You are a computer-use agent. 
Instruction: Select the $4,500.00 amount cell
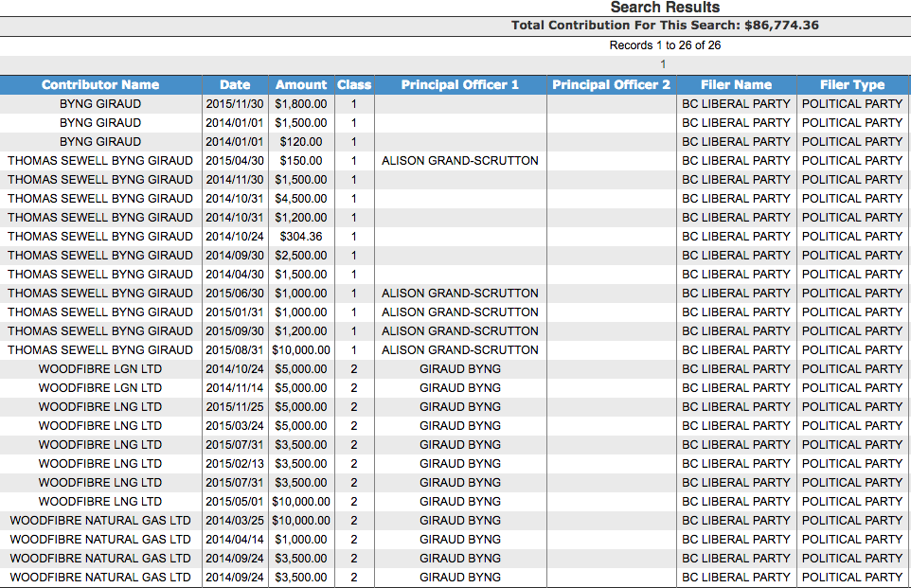[x=301, y=199]
